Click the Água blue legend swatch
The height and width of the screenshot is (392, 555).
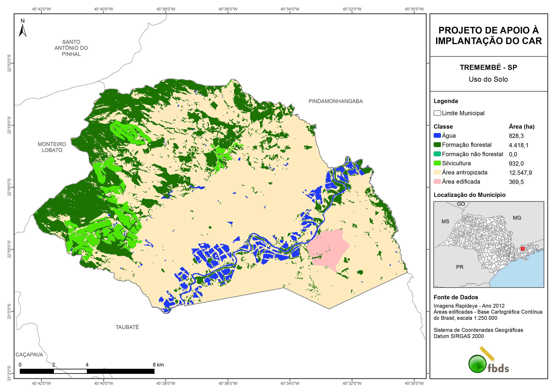tap(437, 136)
